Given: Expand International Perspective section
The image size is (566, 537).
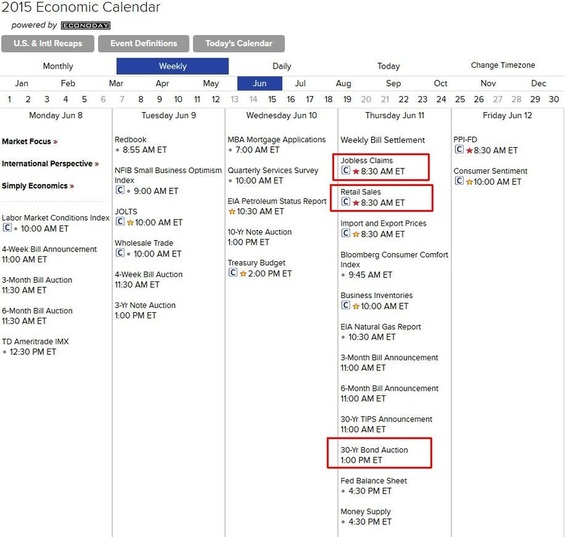Looking at the screenshot, I should coord(50,163).
